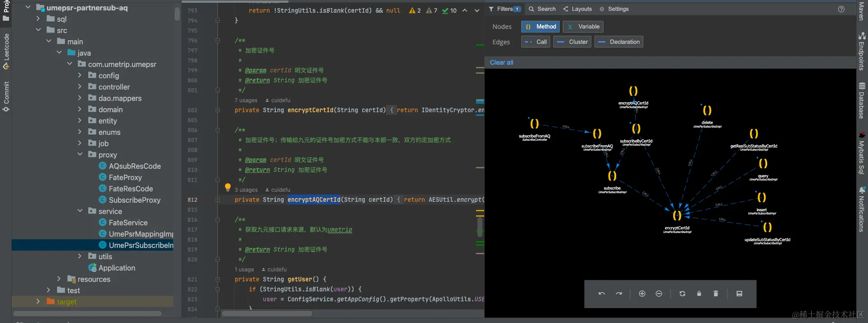Click the Clear all link
Viewport: 868px width, 323px height.
[501, 62]
